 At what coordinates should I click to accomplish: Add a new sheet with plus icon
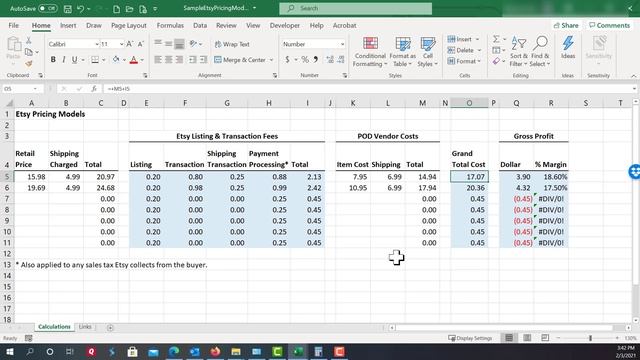click(x=110, y=327)
